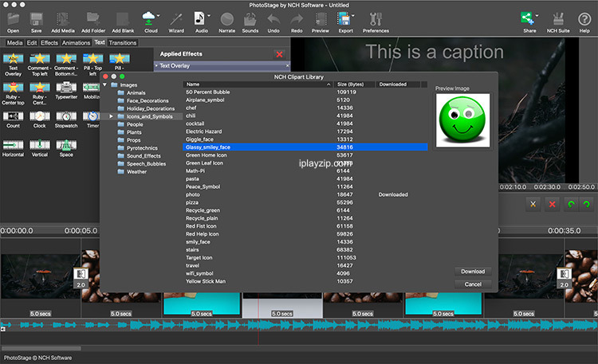
Task: Select the Text Overlay effect
Action: pos(13,65)
